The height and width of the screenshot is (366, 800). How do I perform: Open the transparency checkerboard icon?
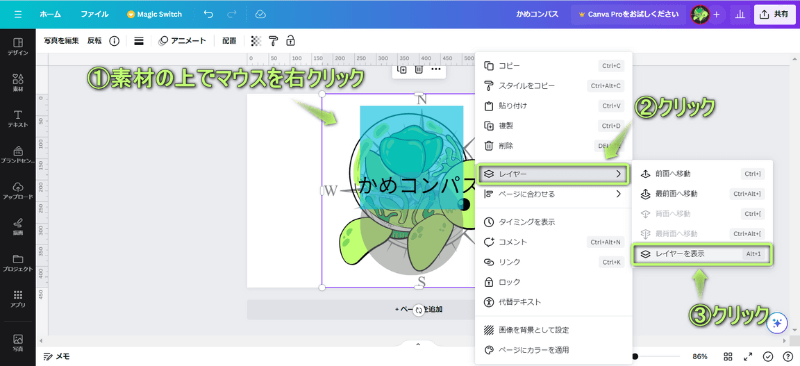point(256,41)
